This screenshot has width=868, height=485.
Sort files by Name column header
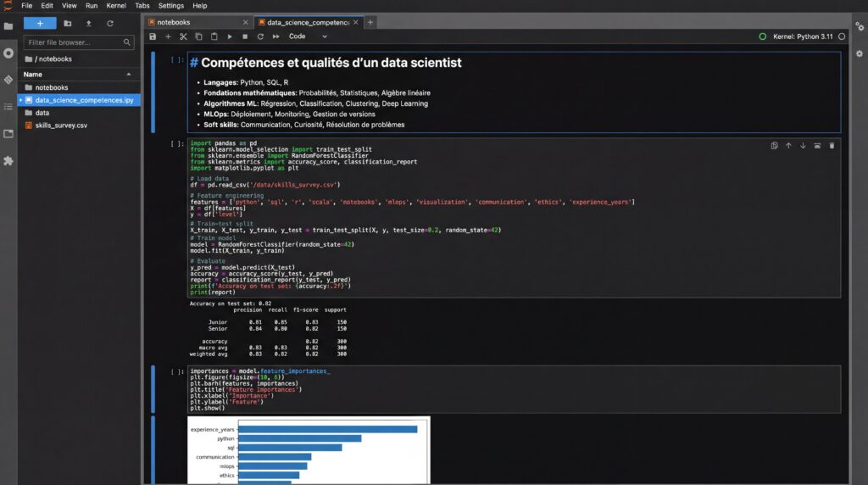click(x=33, y=74)
